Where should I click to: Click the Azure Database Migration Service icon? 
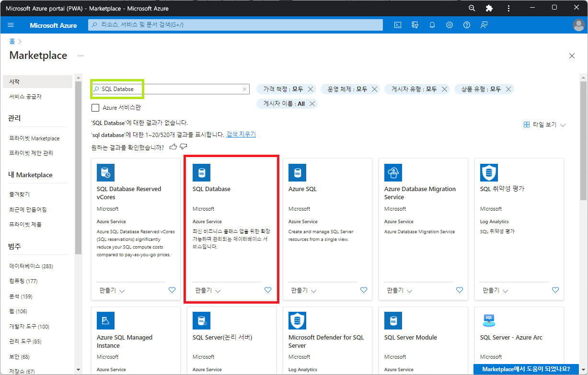(x=393, y=172)
